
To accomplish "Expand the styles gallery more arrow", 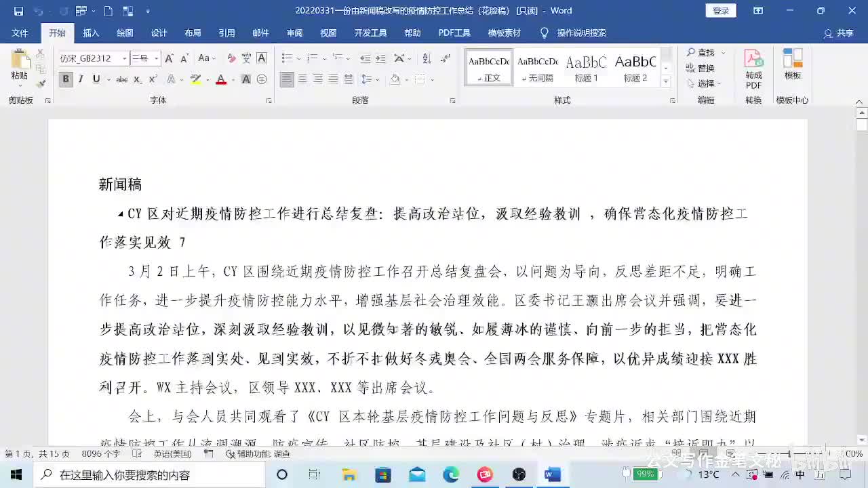I will click(665, 81).
